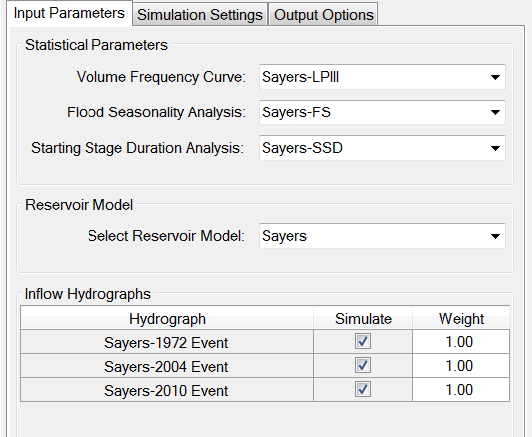532x437 pixels.
Task: Edit the weight for Sayers-2010 Event
Action: [461, 390]
